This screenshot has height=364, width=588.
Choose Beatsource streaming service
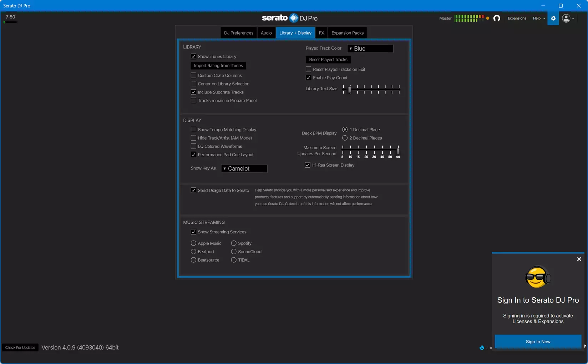coord(193,260)
